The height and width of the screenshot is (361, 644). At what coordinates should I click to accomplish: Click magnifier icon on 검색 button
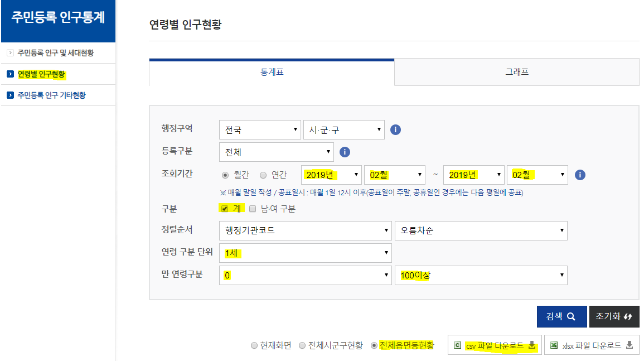click(x=571, y=316)
